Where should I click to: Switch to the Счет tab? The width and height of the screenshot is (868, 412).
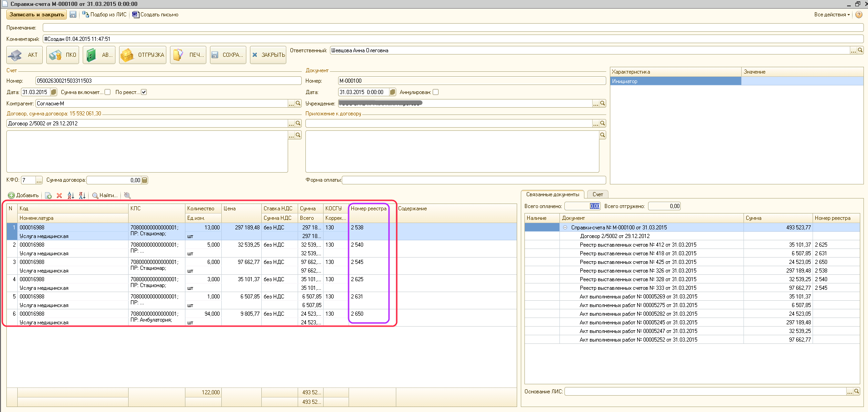coord(598,194)
